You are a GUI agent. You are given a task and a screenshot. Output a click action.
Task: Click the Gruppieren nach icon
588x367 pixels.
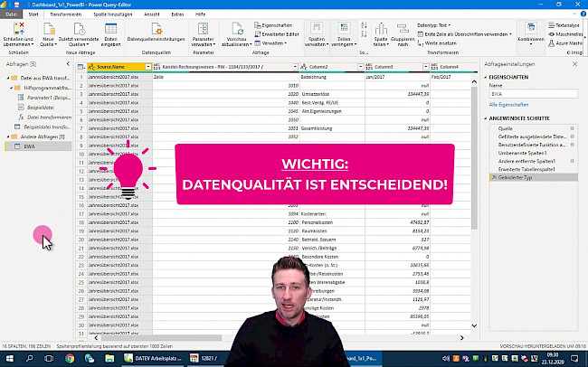[403, 29]
